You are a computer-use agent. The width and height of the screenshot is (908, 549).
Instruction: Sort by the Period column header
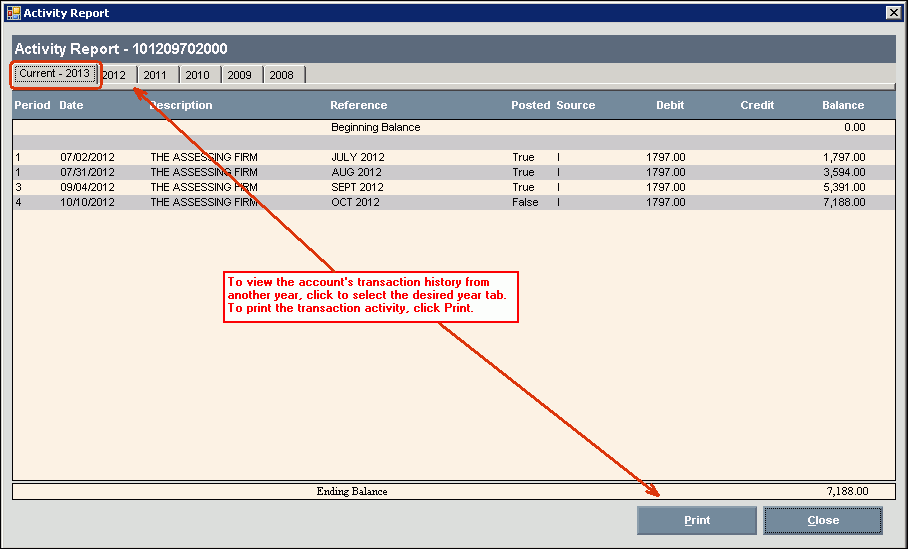(32, 105)
